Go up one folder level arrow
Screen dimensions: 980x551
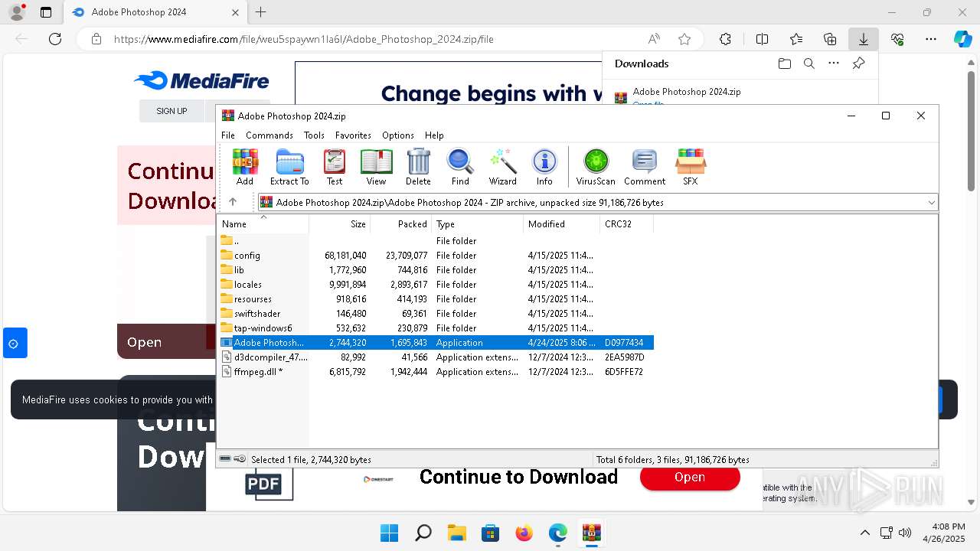(x=233, y=202)
